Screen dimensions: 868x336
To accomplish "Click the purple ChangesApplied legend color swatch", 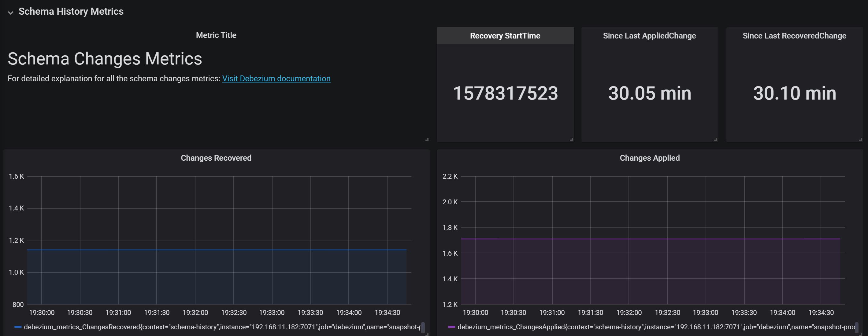I will coord(451,327).
